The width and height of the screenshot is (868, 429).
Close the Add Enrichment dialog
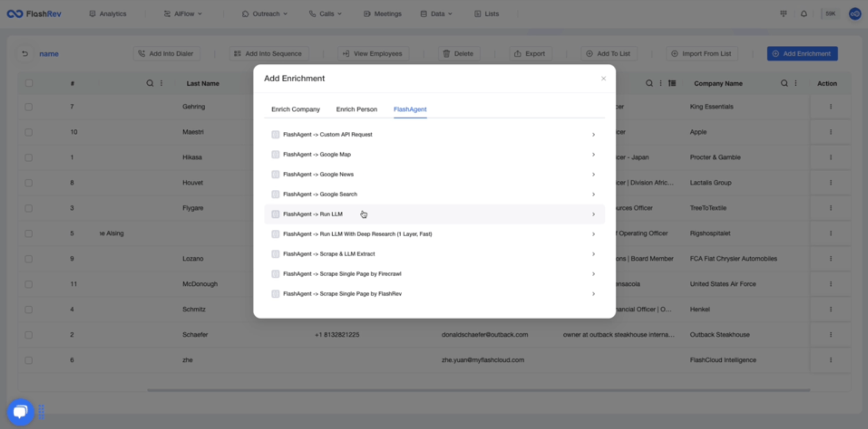point(603,78)
